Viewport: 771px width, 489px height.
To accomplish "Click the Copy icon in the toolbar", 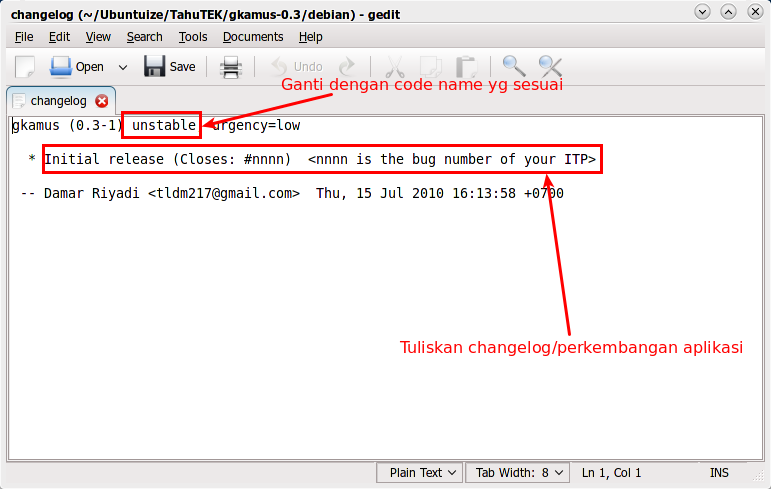I will 430,67.
